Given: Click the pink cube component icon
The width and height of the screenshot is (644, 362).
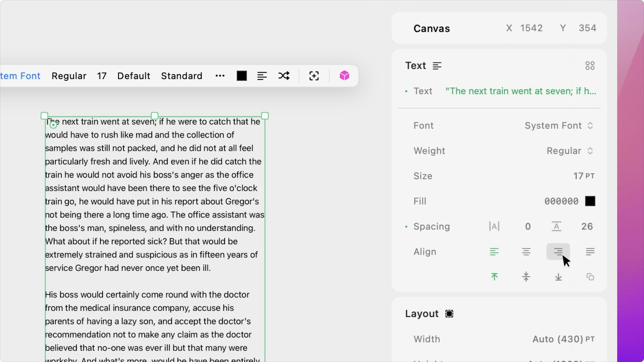Looking at the screenshot, I should point(344,76).
